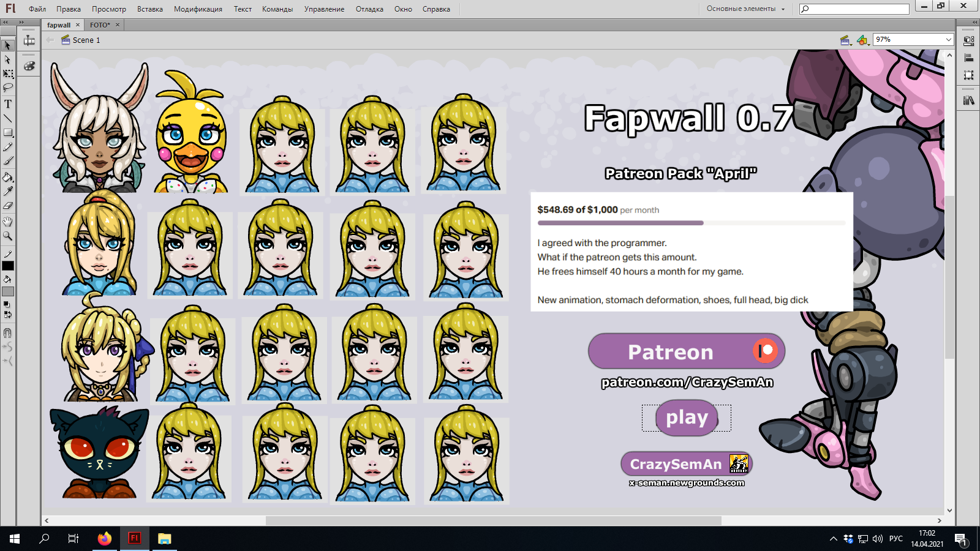
Task: Click the purple play button
Action: (x=687, y=418)
